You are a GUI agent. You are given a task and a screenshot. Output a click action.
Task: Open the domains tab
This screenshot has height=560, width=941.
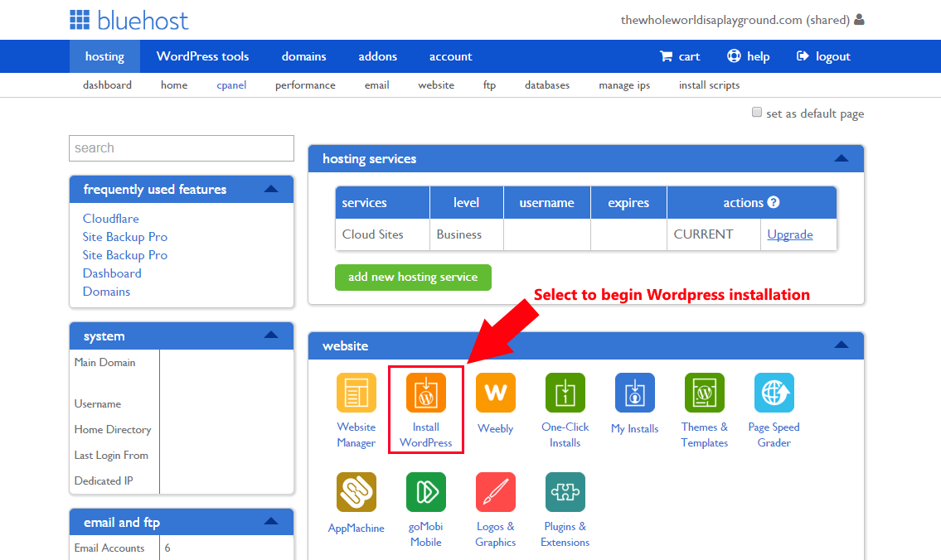(x=304, y=56)
